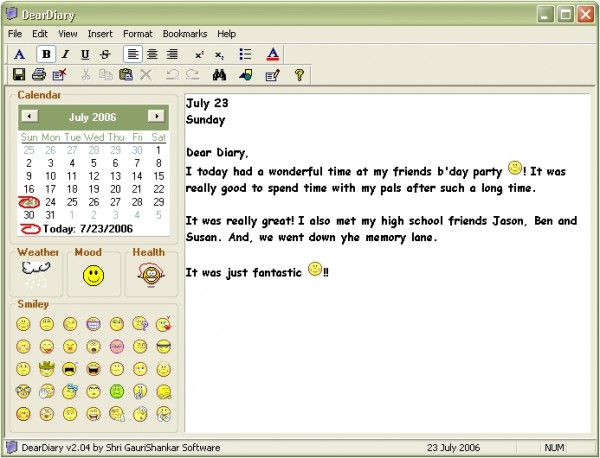Image resolution: width=600 pixels, height=458 pixels.
Task: Open the Bookmarks menu
Action: [x=185, y=34]
